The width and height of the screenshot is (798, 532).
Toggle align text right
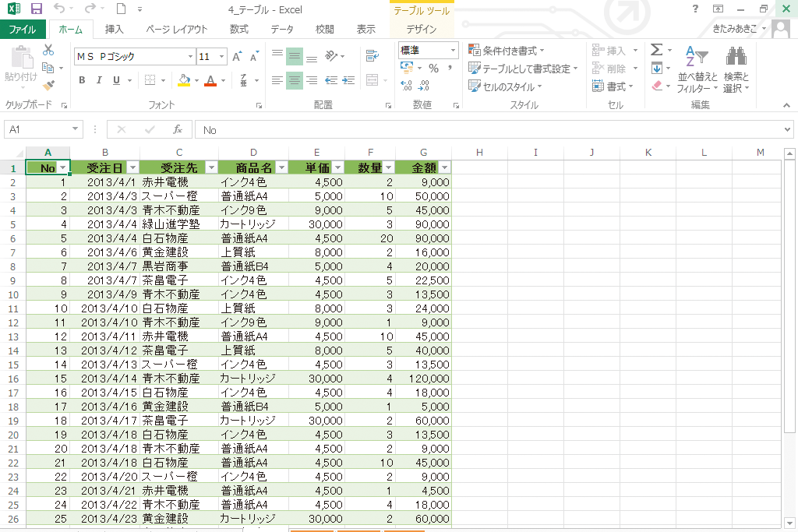(x=312, y=80)
